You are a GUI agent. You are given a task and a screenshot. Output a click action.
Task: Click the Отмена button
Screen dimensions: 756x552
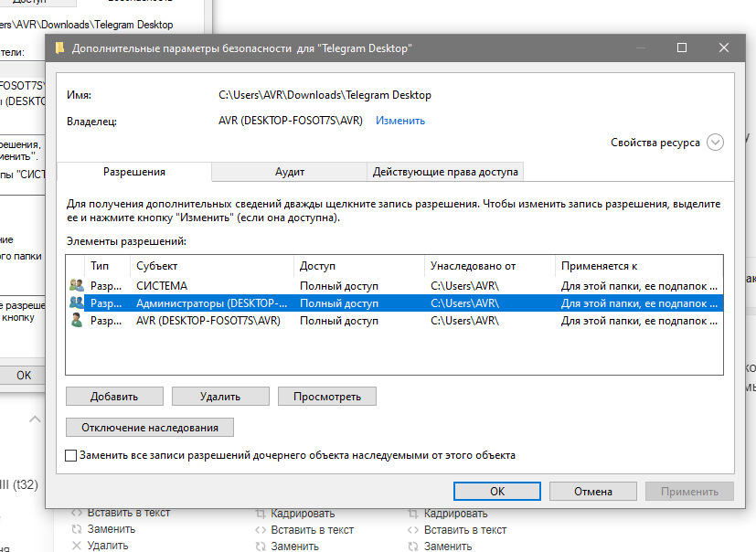coord(593,492)
